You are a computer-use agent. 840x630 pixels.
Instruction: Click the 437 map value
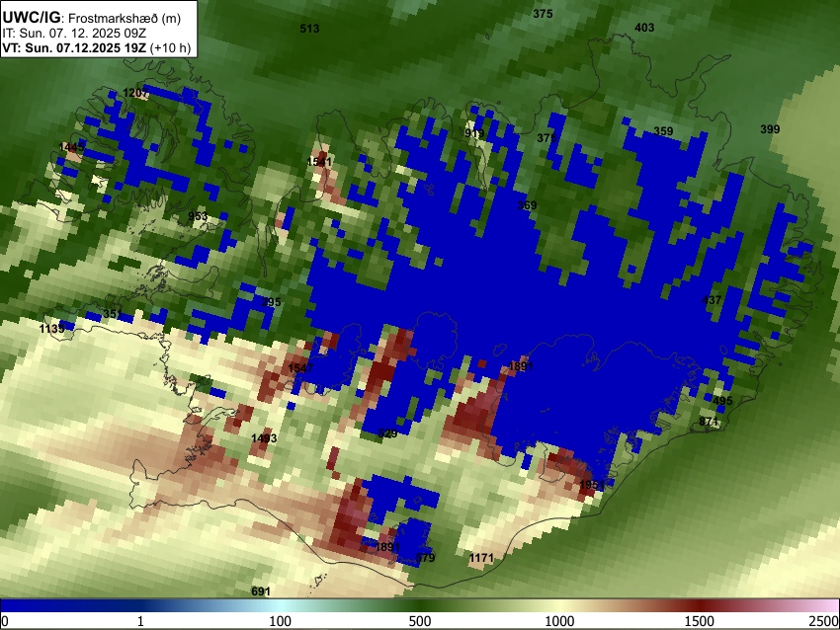pos(712,300)
